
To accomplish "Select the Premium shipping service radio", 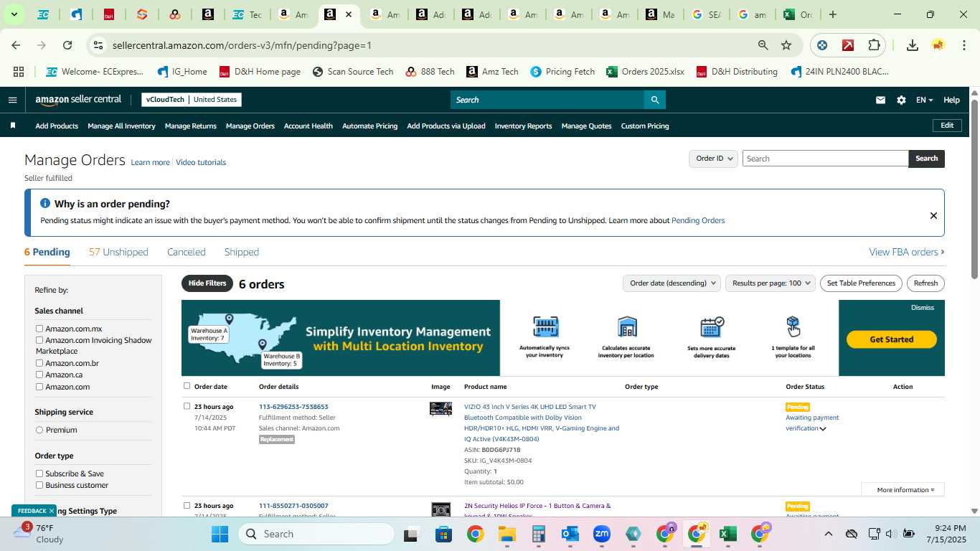I will tap(39, 430).
